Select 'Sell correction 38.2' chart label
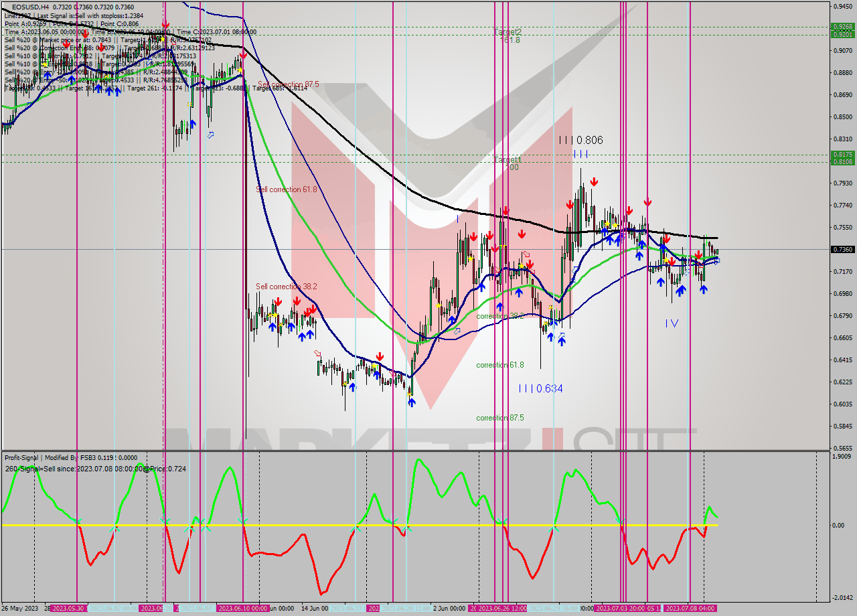The image size is (857, 616). (x=287, y=287)
